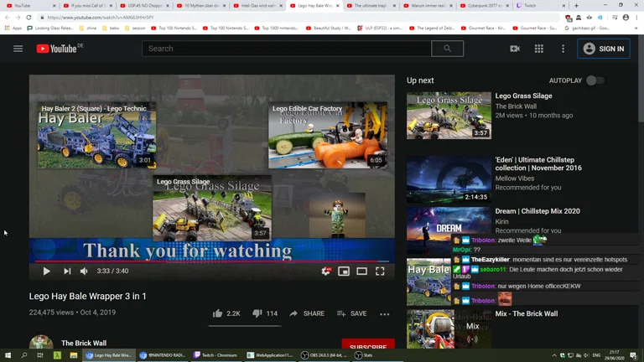Open Windows taskbar search
Viewport: 644px width, 362px height.
pos(23,355)
